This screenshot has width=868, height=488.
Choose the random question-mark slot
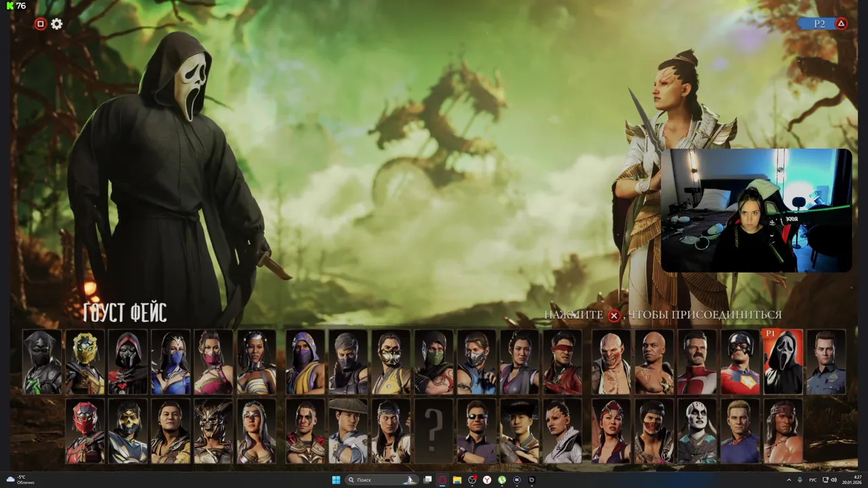pos(433,431)
